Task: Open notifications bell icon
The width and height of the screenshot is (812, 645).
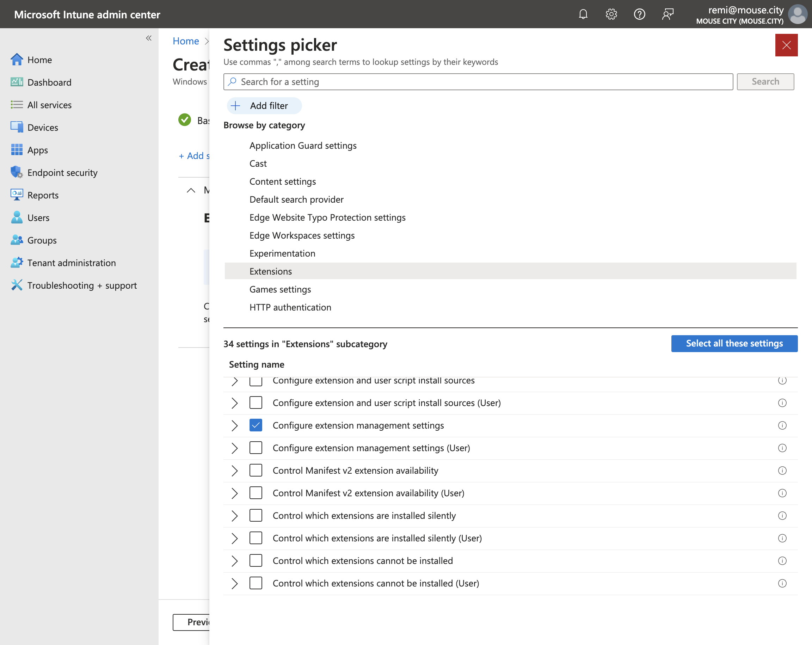Action: (x=583, y=14)
